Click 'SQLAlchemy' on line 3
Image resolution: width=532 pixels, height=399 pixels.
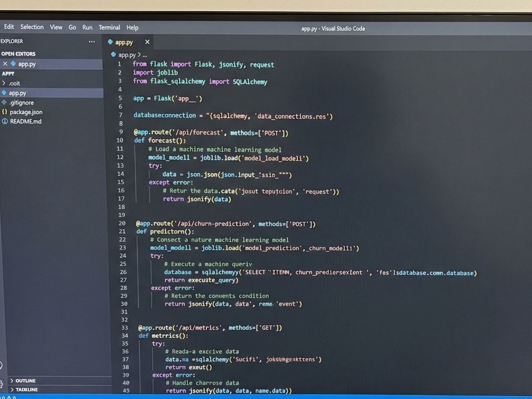click(250, 82)
